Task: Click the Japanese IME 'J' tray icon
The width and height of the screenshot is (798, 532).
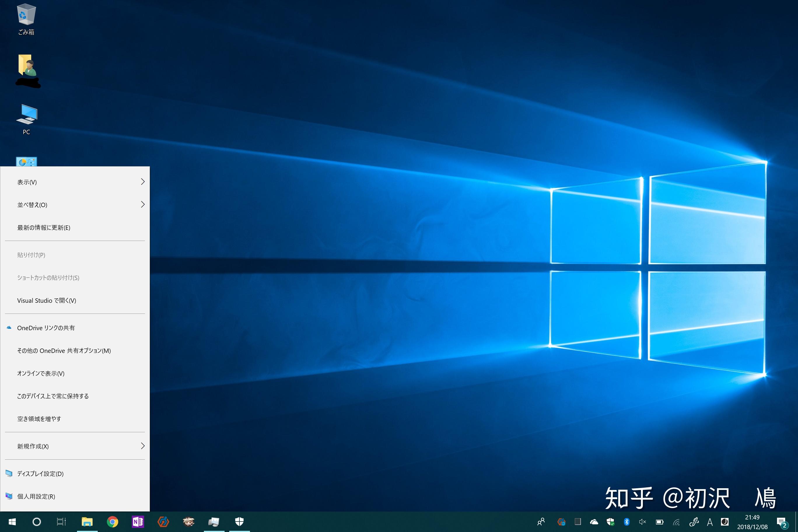Action: point(724,522)
